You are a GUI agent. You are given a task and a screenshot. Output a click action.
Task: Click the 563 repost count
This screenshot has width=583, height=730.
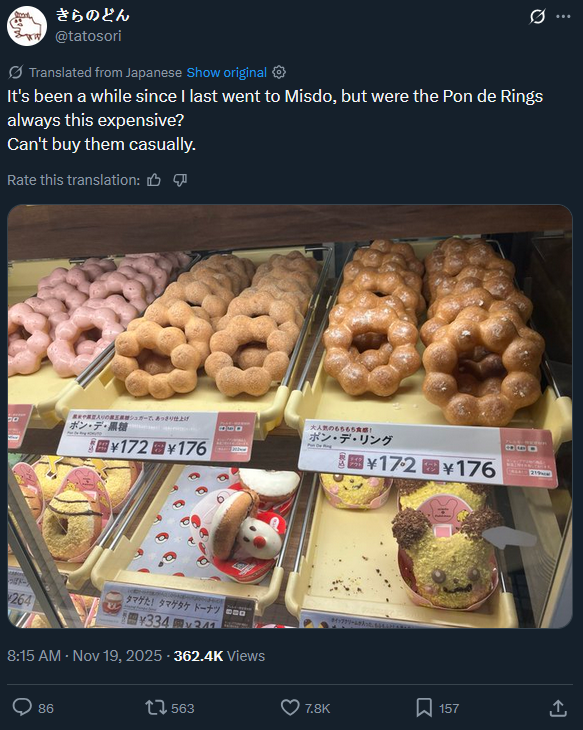pos(183,709)
